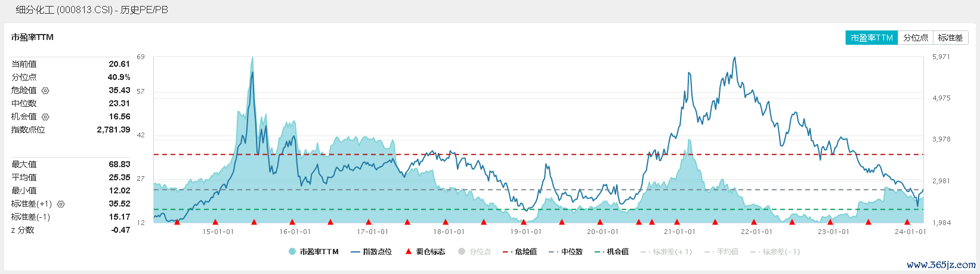Click the rebalance triangle at 19-01-01
Image resolution: width=980 pixels, height=274 pixels.
pyautogui.click(x=524, y=222)
